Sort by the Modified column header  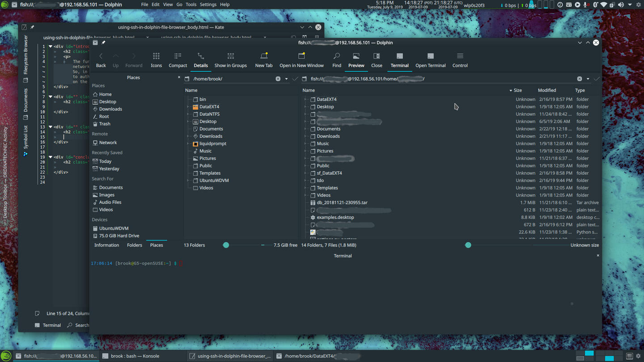point(547,90)
